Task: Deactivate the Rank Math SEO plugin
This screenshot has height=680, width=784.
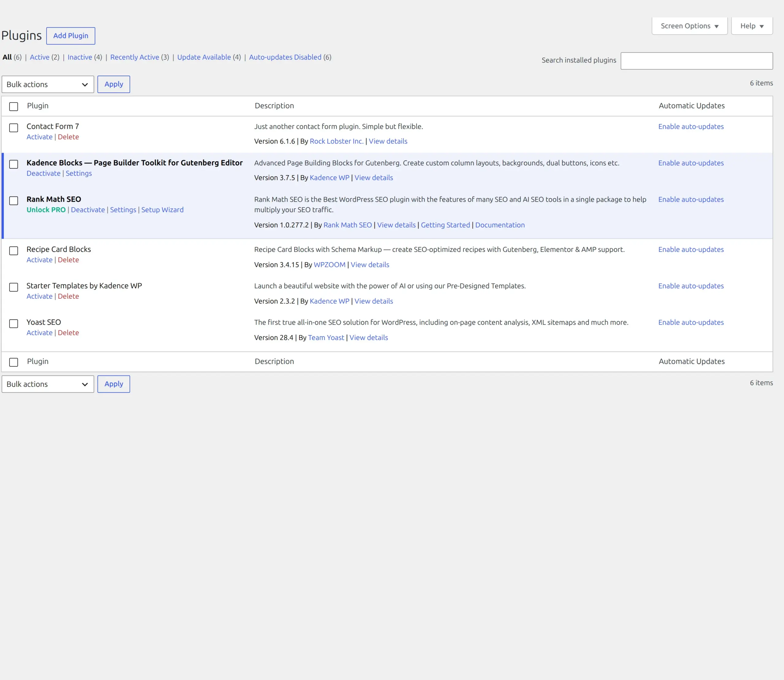Action: tap(88, 209)
